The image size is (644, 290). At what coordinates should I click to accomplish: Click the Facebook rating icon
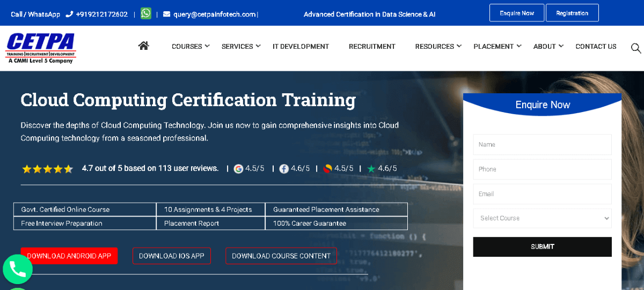[x=284, y=168]
